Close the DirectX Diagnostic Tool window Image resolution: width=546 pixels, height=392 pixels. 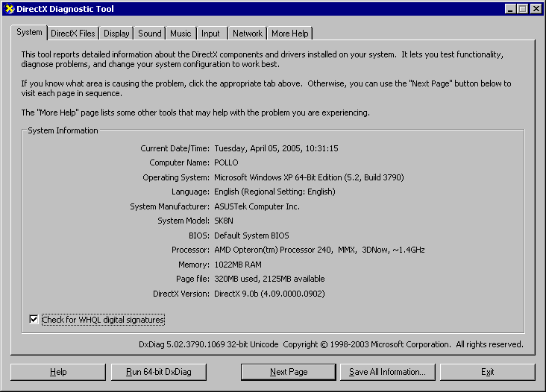(x=536, y=9)
